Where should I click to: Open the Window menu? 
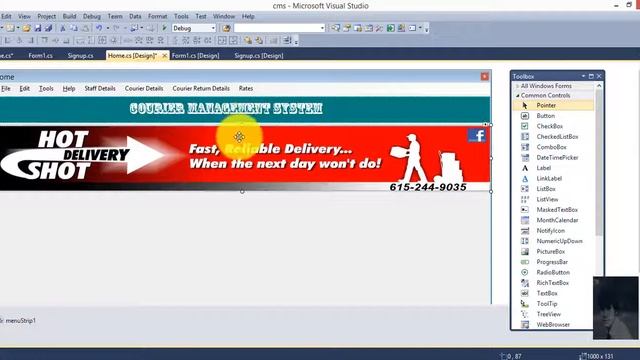point(224,16)
